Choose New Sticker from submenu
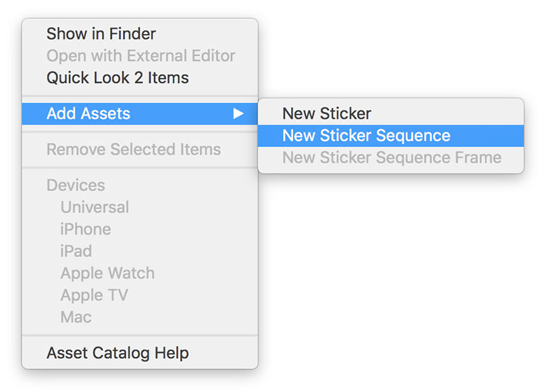 pyautogui.click(x=327, y=113)
